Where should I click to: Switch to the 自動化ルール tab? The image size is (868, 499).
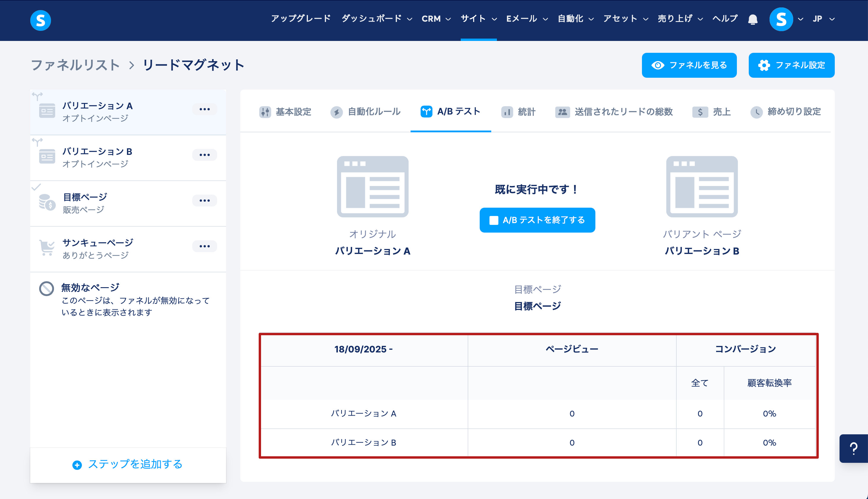click(x=366, y=112)
